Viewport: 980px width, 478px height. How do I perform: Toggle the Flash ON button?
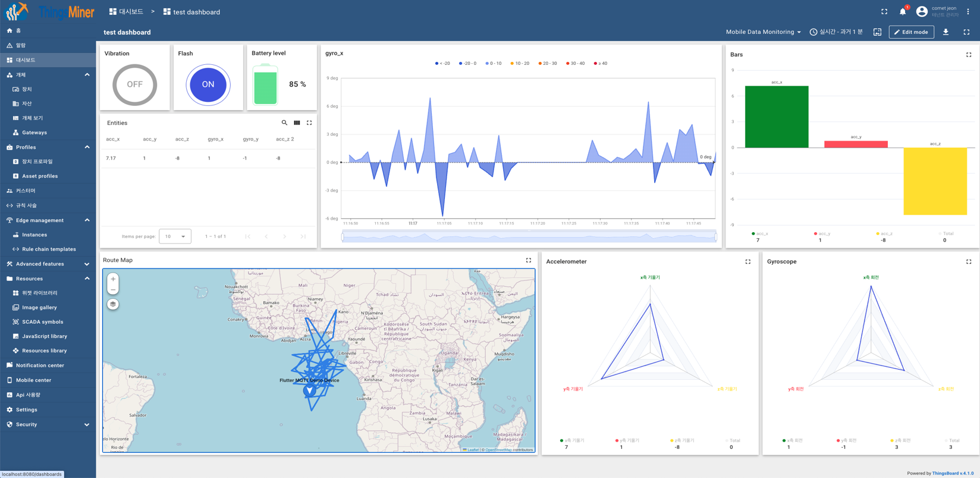(x=208, y=85)
